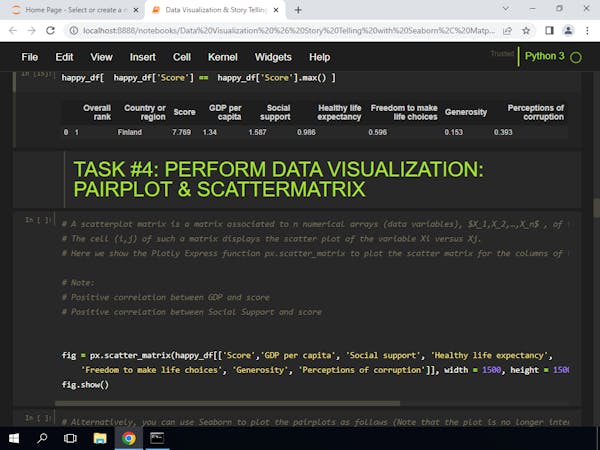Click the Social support column header
The image size is (600, 450).
[275, 112]
